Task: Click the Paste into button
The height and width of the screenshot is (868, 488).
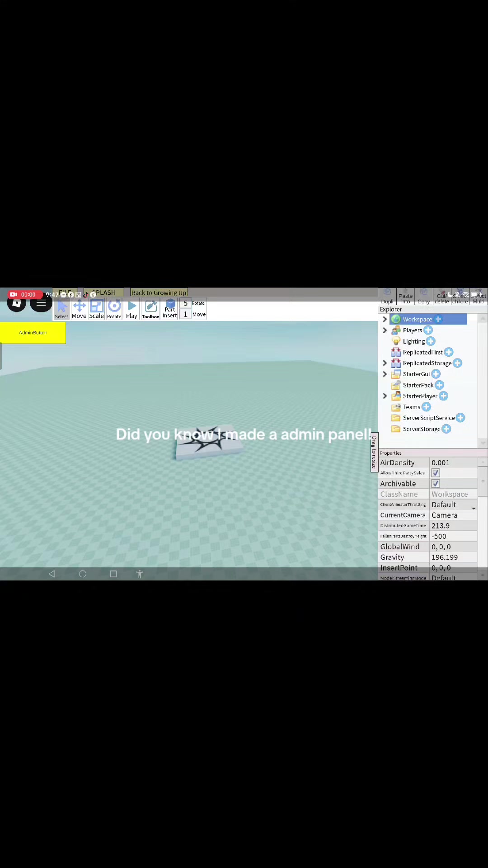Action: pyautogui.click(x=405, y=297)
